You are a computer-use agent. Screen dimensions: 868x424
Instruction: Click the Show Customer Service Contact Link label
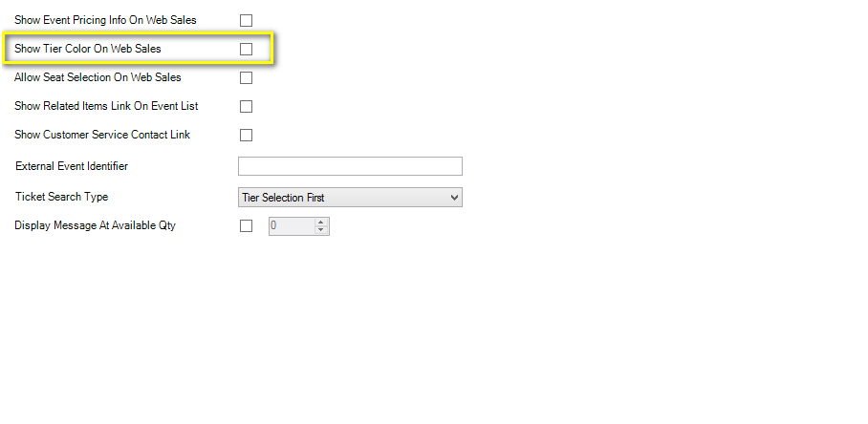(102, 135)
